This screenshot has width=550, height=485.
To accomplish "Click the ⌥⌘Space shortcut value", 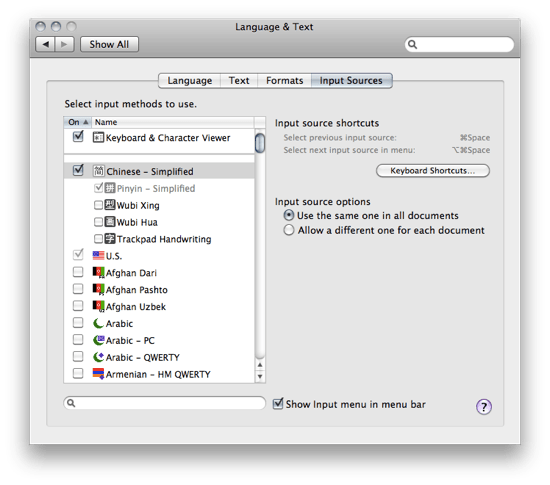I will click(x=471, y=150).
